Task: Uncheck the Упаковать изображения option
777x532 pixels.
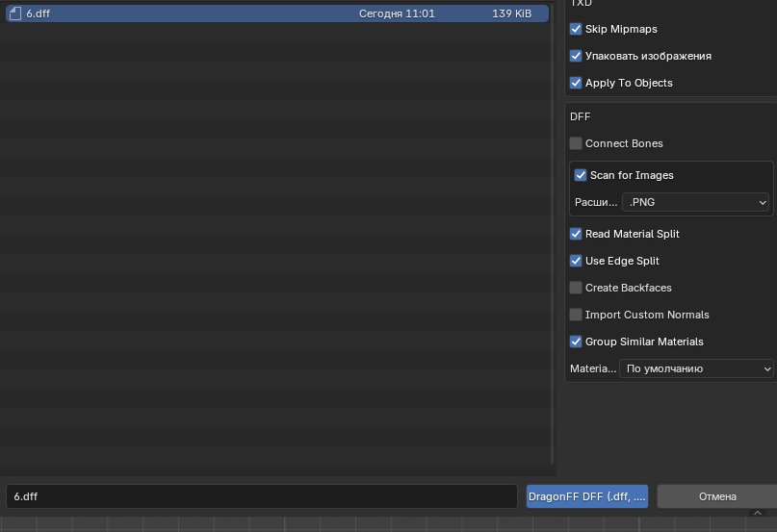Action: 576,57
